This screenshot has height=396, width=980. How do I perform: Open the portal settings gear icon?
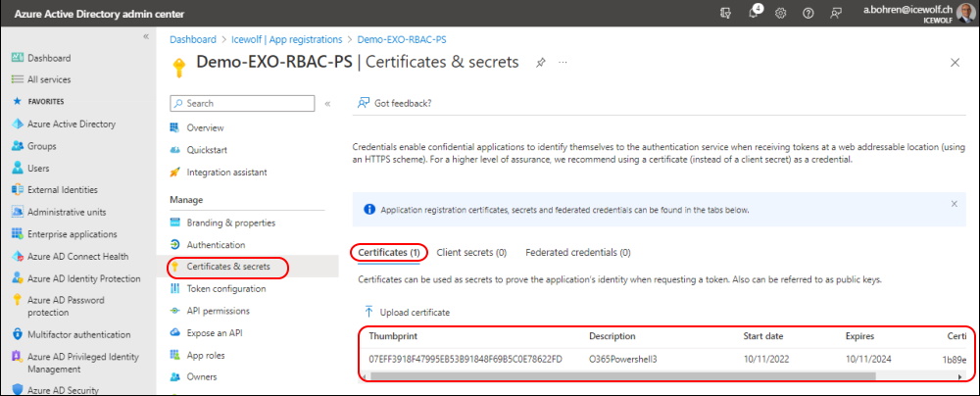780,13
